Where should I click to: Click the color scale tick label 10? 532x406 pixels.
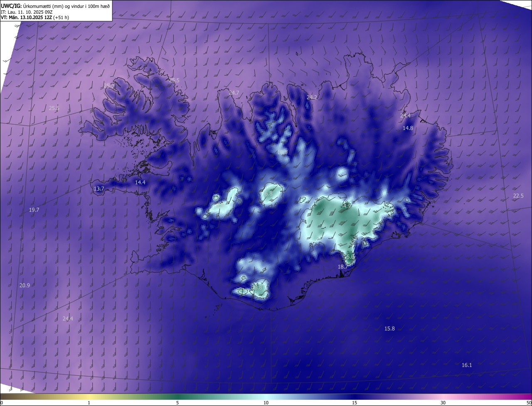[x=266, y=403]
